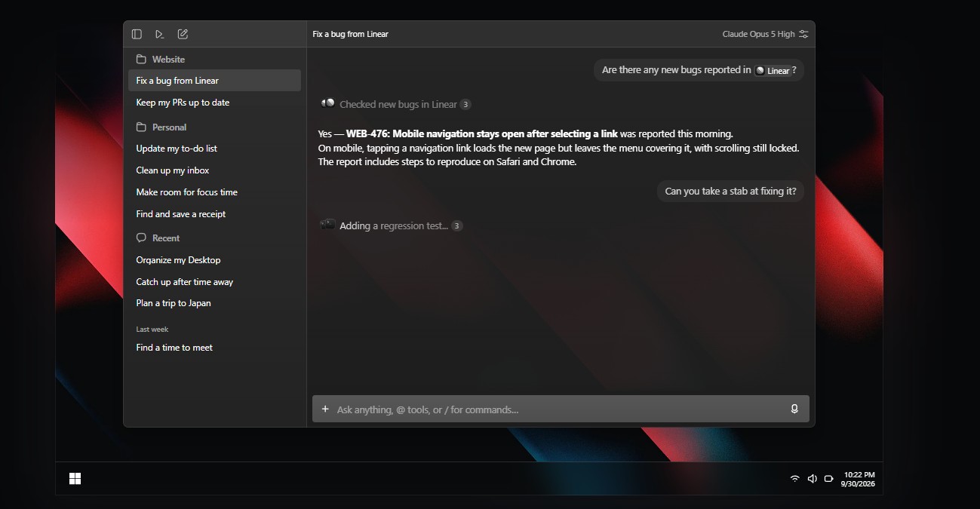This screenshot has height=509, width=980.
Task: Open the Recent section header
Action: click(158, 238)
